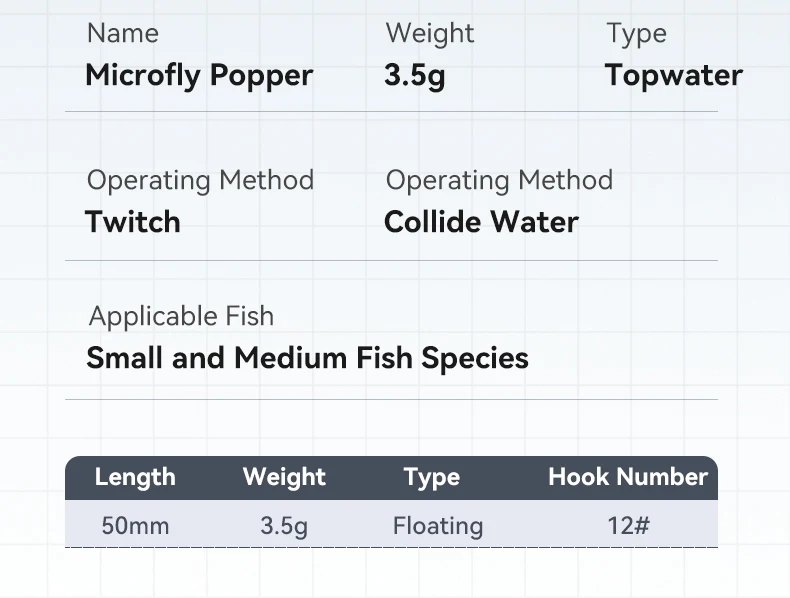
Task: Select the "Floating" type cell
Action: tap(438, 526)
